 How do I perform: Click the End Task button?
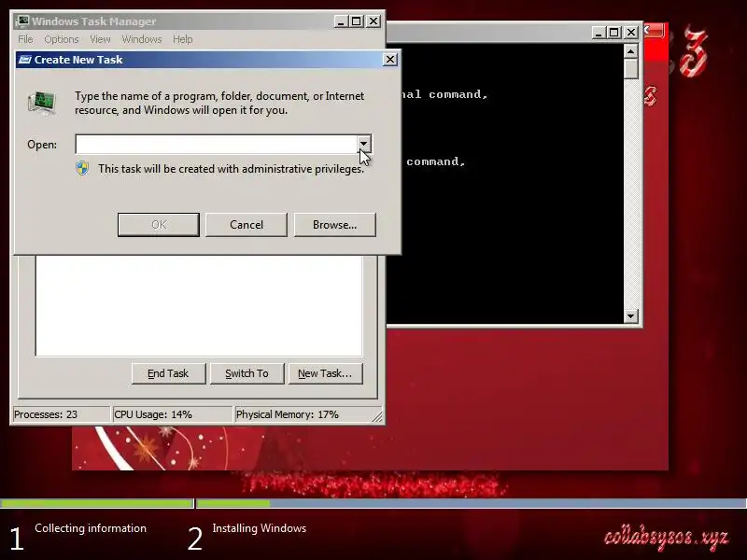tap(169, 373)
